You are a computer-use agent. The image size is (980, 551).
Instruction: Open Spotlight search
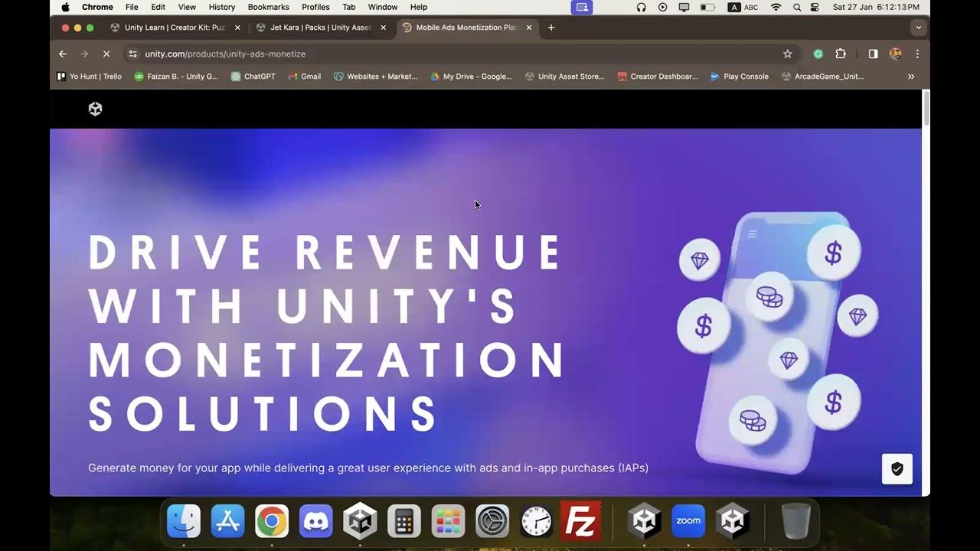[797, 7]
